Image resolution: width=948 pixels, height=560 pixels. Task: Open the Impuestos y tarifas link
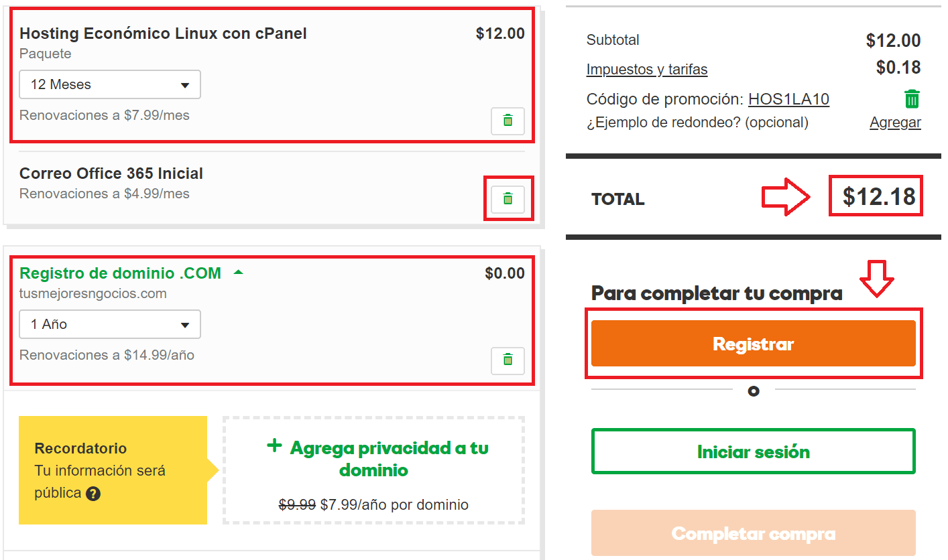pyautogui.click(x=647, y=69)
